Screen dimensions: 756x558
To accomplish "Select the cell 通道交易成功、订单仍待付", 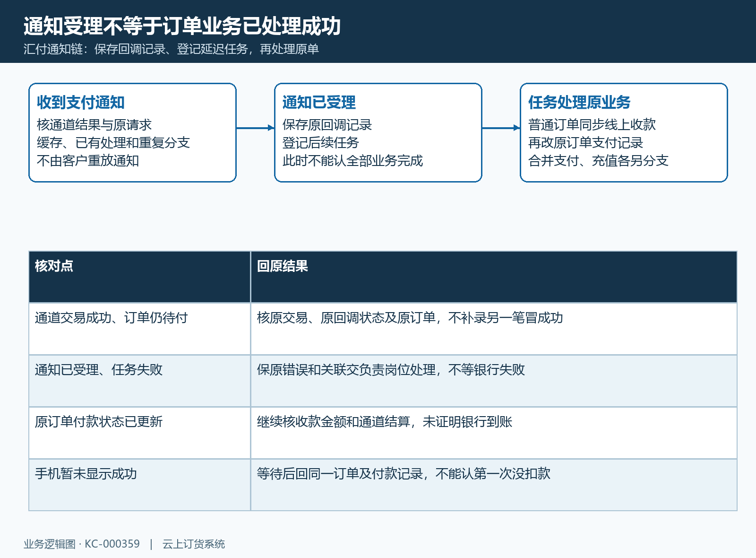I will tap(140, 329).
